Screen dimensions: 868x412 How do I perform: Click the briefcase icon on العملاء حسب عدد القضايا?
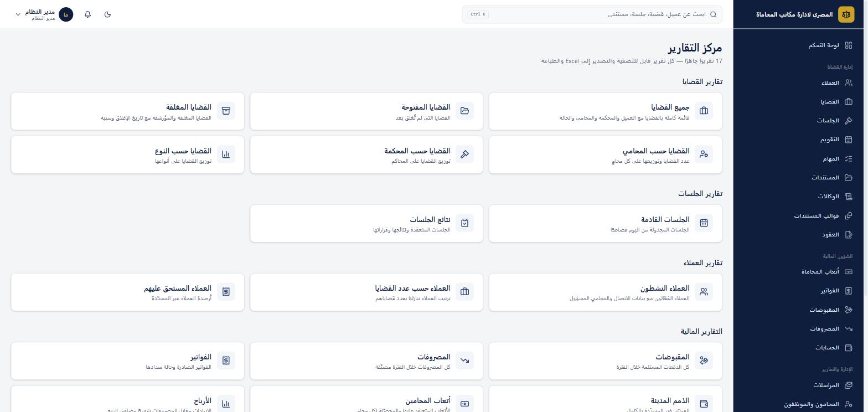(x=465, y=292)
